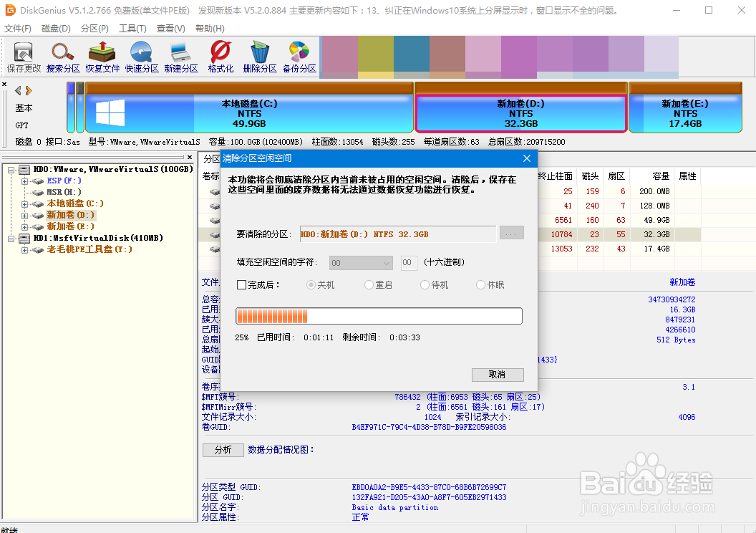
Task: Open the 磁盘(D) menu
Action: coord(56,29)
